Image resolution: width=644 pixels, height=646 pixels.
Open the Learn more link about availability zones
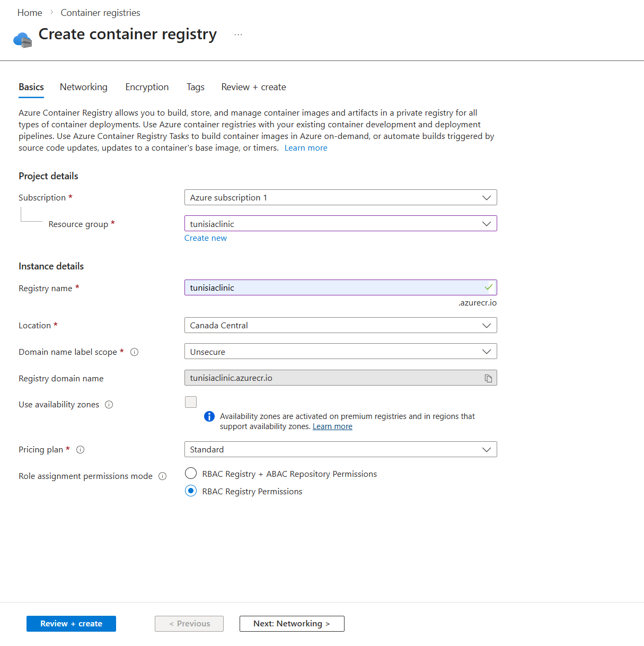point(332,426)
